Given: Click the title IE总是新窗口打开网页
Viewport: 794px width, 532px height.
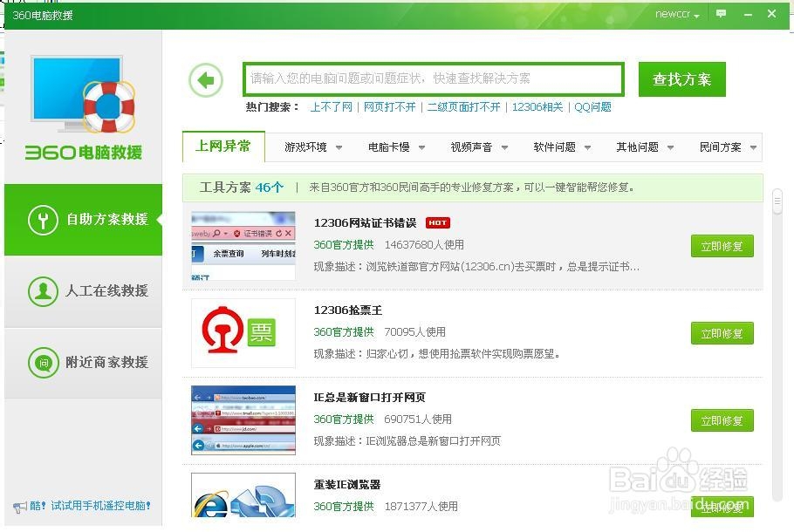Looking at the screenshot, I should coord(369,398).
